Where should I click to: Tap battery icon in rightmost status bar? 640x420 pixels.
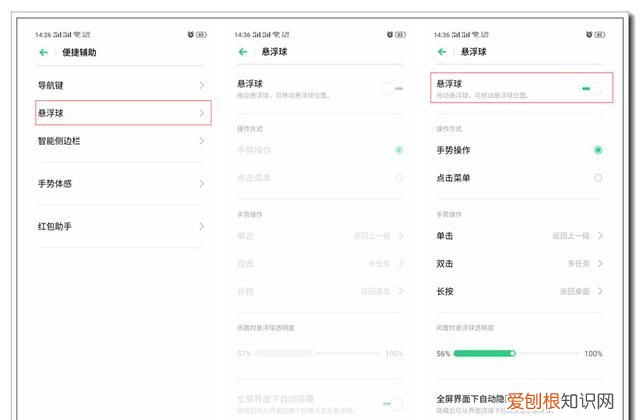click(600, 34)
